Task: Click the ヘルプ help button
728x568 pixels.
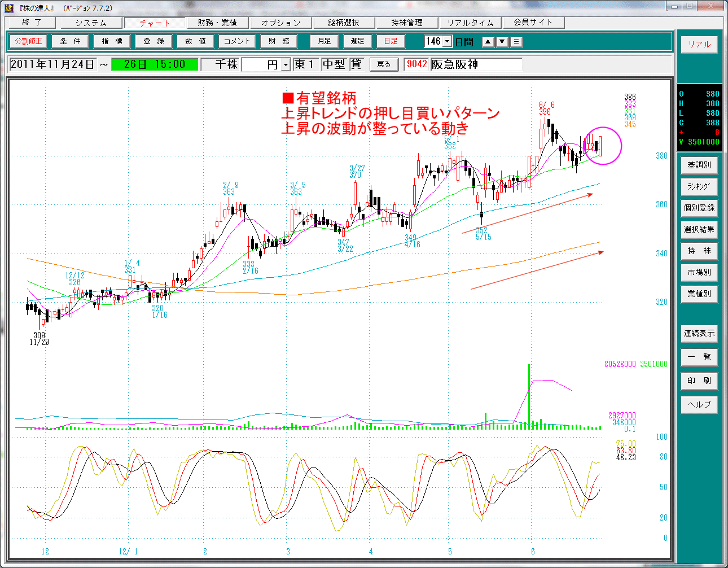Action: (x=699, y=404)
